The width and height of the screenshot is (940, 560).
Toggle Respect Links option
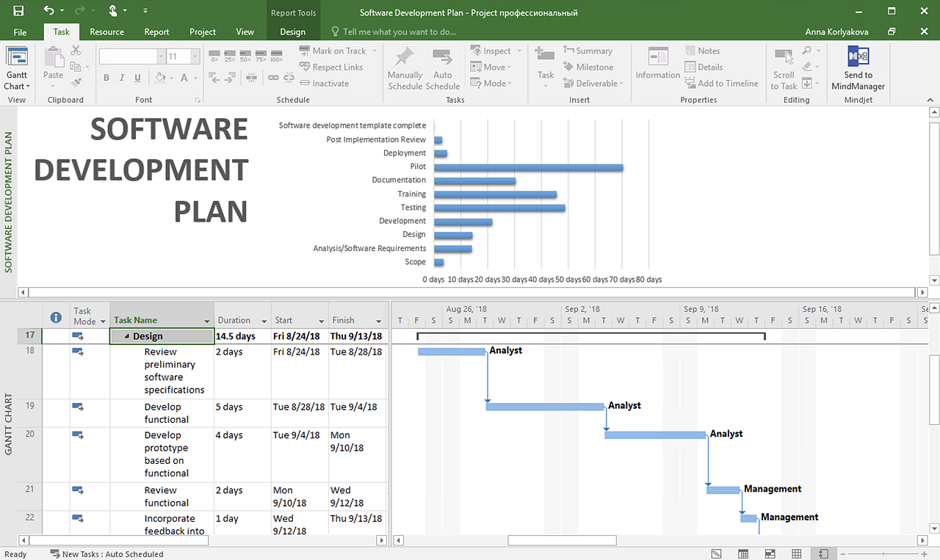(x=331, y=67)
